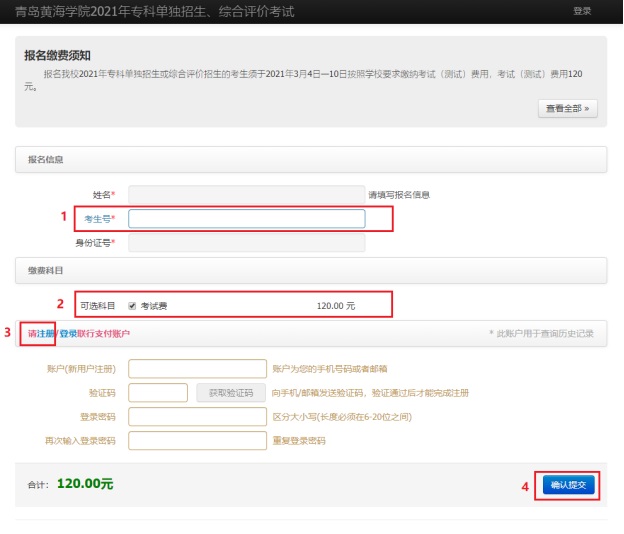The height and width of the screenshot is (534, 624).
Task: Focus the 考生号 input box
Action: [246, 218]
